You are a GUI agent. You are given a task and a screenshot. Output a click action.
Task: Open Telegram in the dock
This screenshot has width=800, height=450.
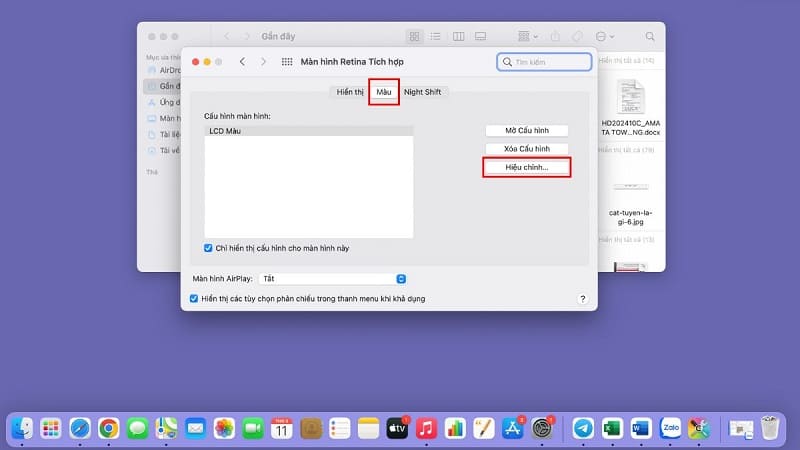point(583,428)
